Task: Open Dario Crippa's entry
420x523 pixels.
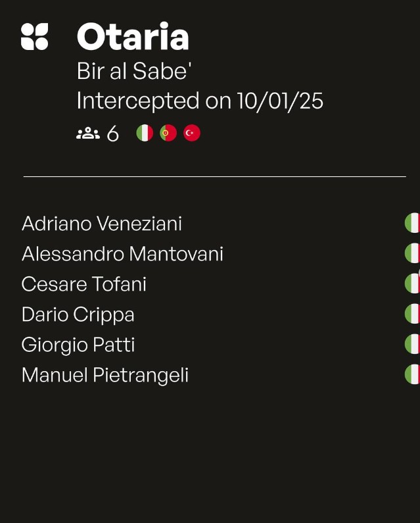Action: (x=78, y=314)
